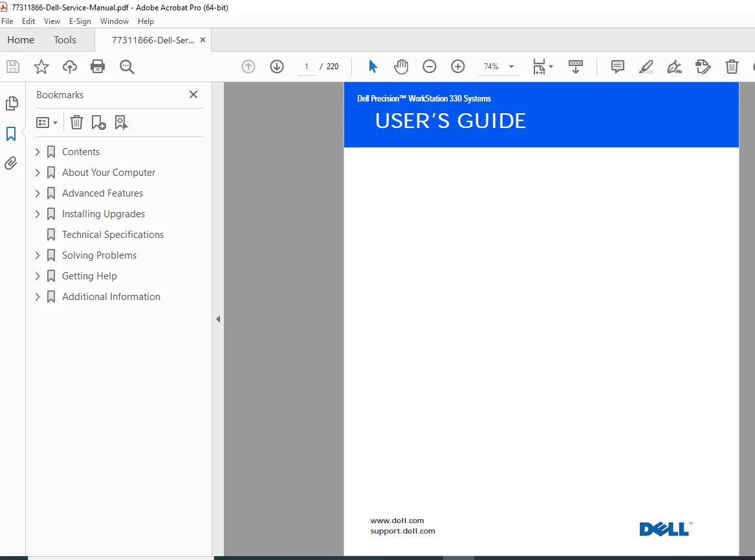Viewport: 755px width, 560px height.
Task: Open the zoom level dropdown
Action: tap(511, 67)
